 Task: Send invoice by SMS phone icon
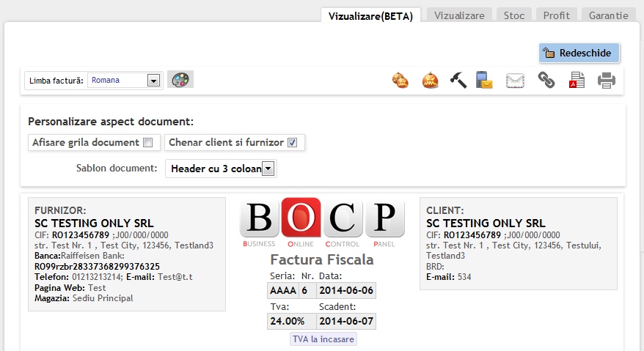pyautogui.click(x=484, y=80)
